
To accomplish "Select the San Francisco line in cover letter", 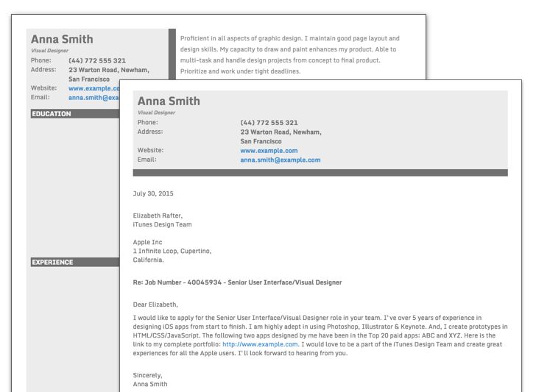I will coord(261,141).
